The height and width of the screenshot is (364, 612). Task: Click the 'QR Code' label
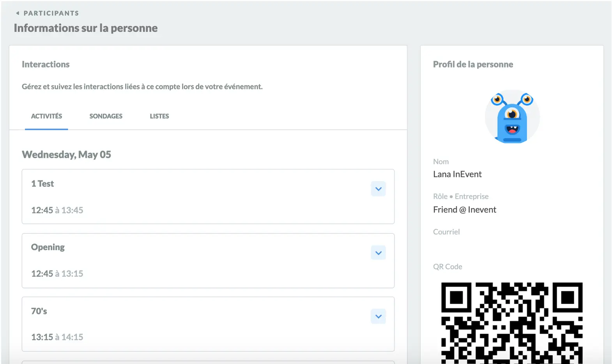point(448,267)
